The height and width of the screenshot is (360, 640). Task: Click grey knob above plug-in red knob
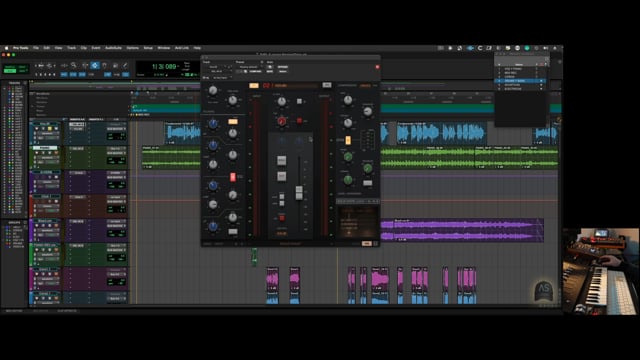[x=282, y=101]
